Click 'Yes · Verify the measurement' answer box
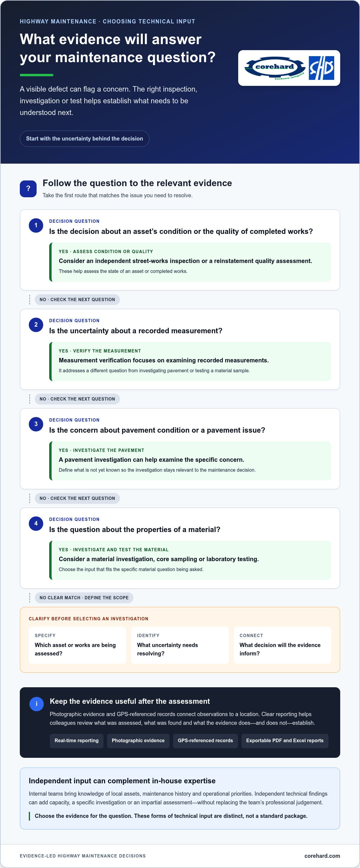The width and height of the screenshot is (360, 868). point(190,361)
